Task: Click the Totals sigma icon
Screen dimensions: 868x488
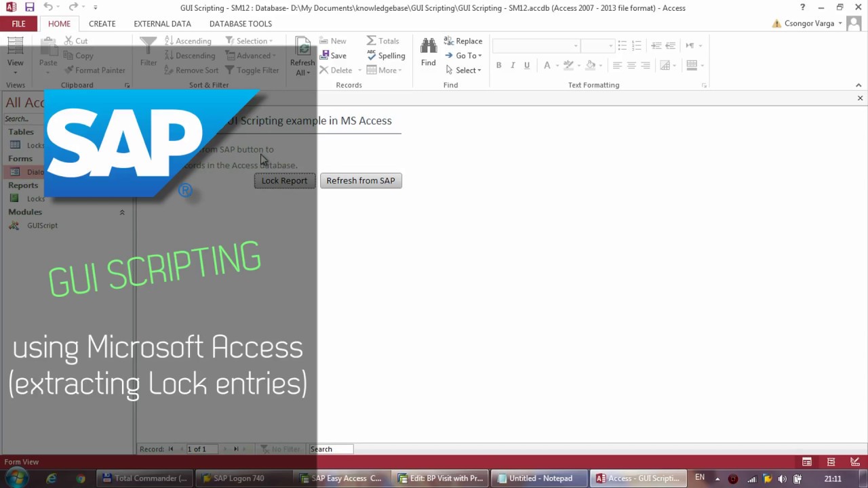Action: point(371,41)
